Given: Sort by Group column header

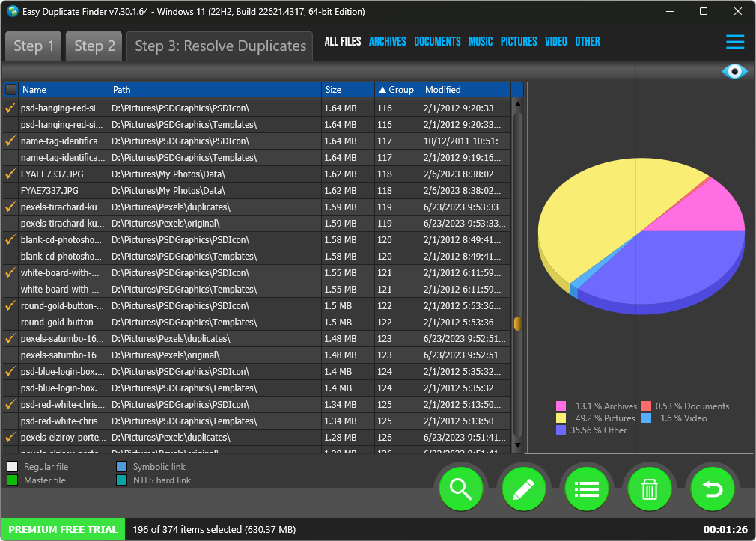Looking at the screenshot, I should tap(397, 89).
